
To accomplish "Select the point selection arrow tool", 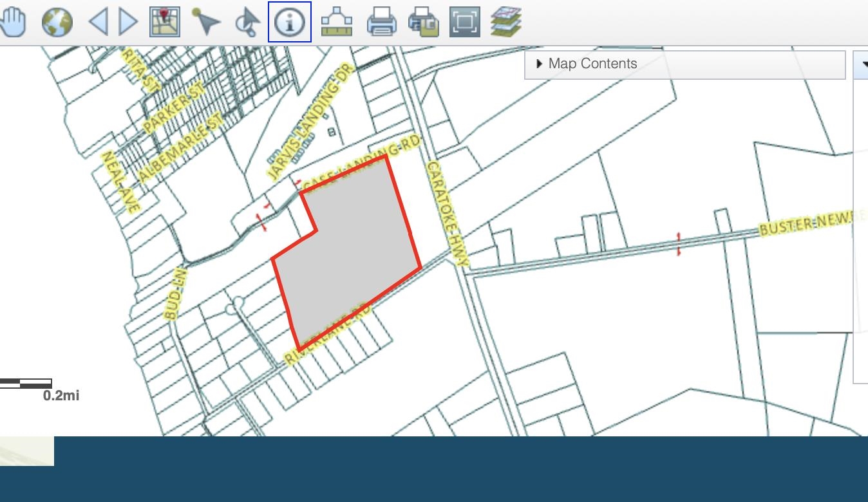I will point(206,22).
